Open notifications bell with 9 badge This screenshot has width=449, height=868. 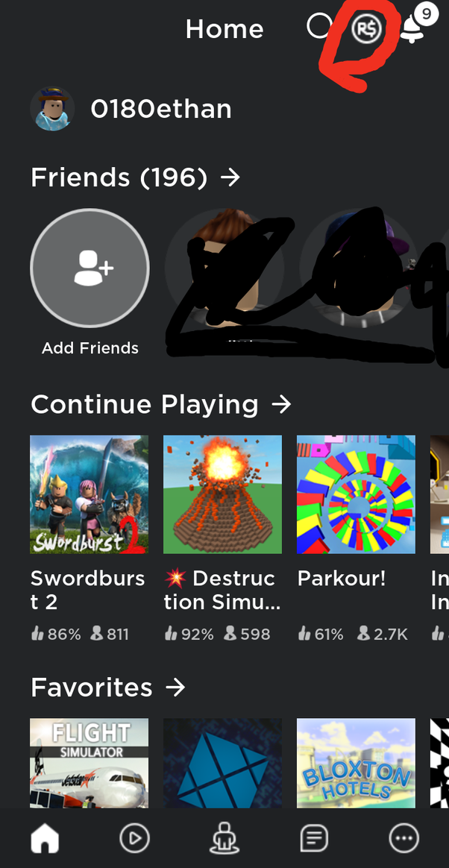point(413,25)
